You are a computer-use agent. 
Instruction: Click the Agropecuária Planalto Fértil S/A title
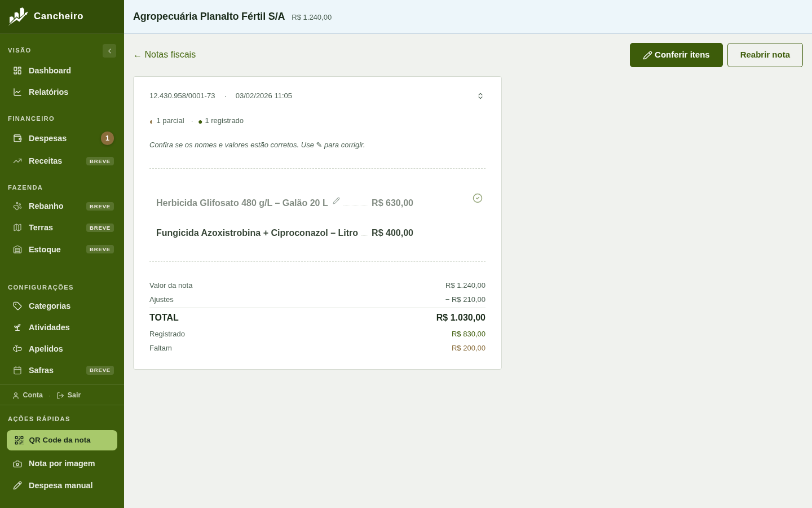(x=209, y=16)
